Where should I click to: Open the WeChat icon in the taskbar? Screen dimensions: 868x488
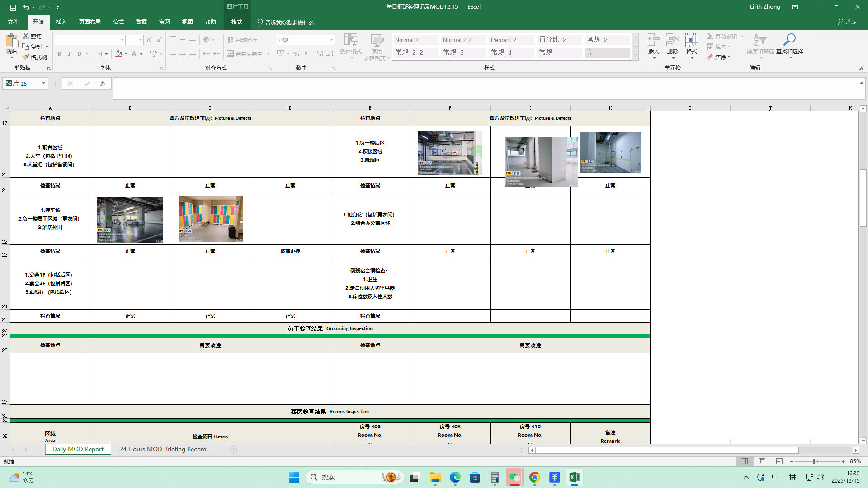click(x=514, y=477)
